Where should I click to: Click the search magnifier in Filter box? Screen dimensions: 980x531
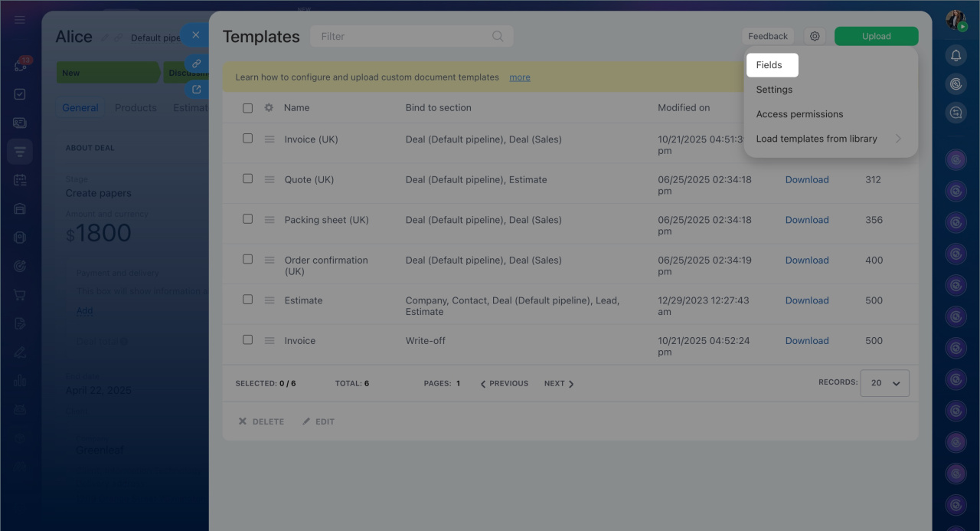pyautogui.click(x=498, y=36)
